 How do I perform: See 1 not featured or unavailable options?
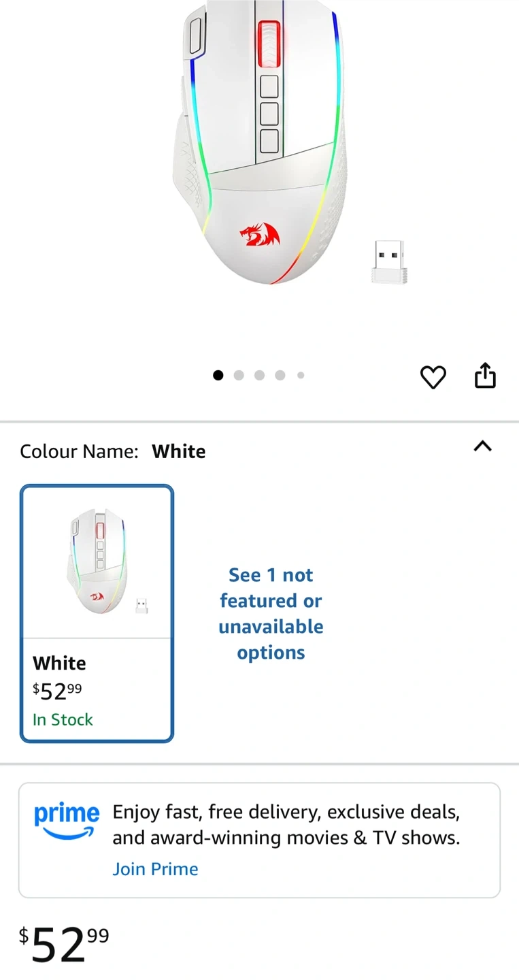(x=271, y=614)
